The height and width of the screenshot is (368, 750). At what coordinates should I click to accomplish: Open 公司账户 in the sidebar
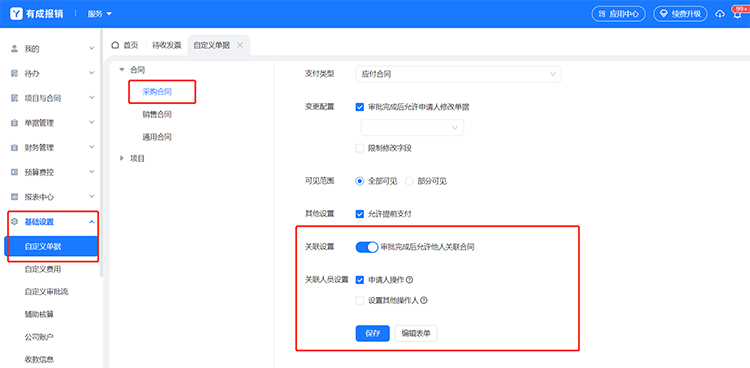(x=39, y=337)
